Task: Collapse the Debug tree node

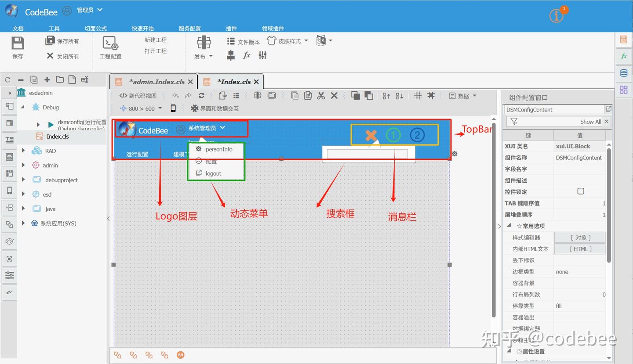Action: [x=23, y=107]
